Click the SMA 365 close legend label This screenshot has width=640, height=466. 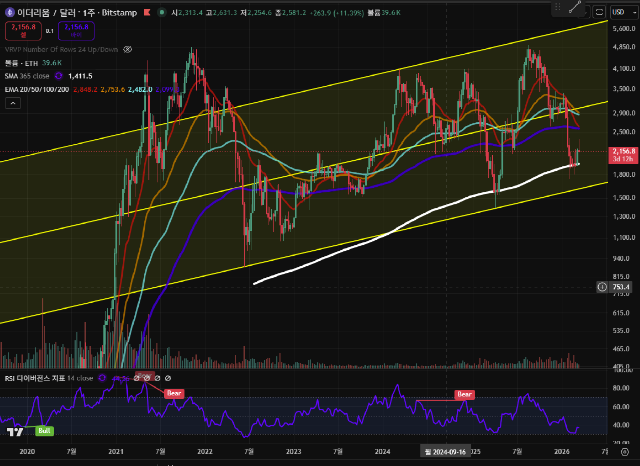click(27, 76)
